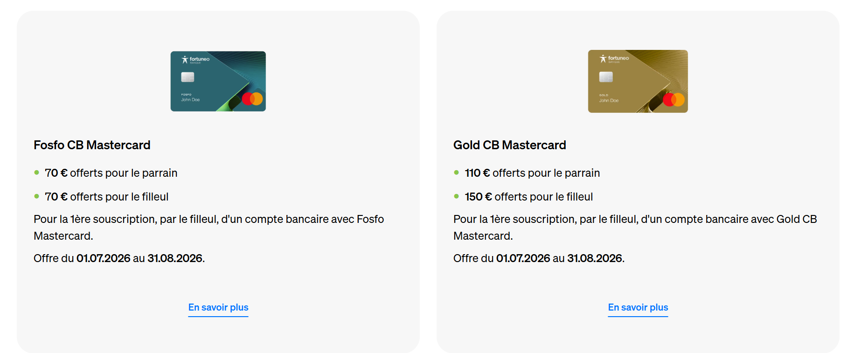Screen dimensions: 868x353
Task: Click the Gold card image
Action: [638, 81]
